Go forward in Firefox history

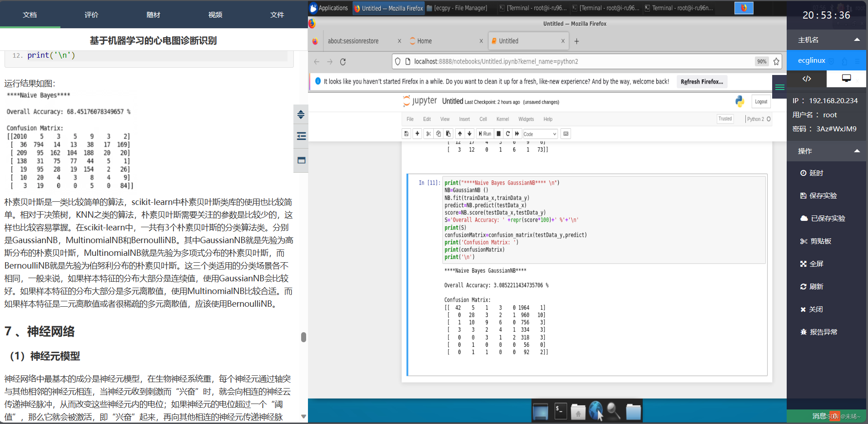coord(330,62)
